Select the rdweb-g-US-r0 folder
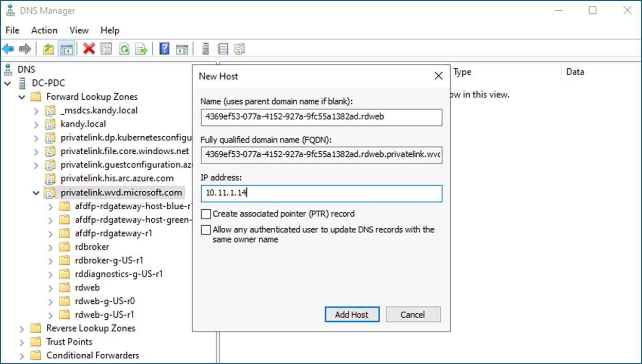 (104, 301)
